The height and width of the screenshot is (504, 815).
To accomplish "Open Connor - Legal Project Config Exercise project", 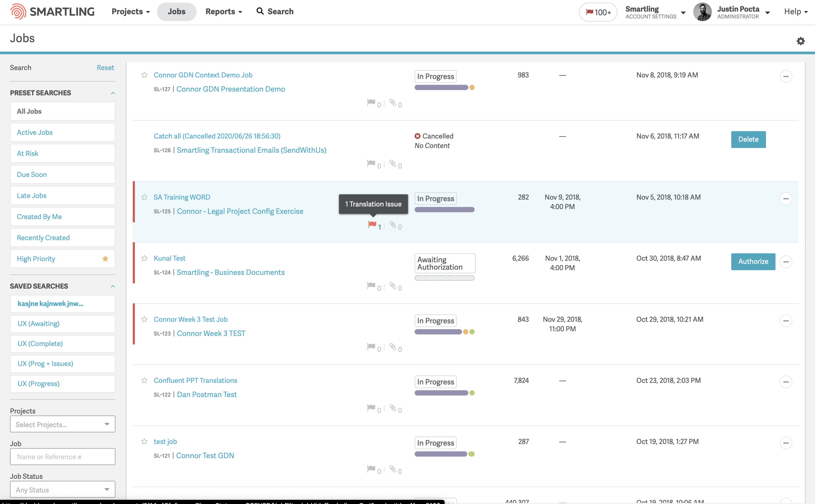I will point(240,211).
